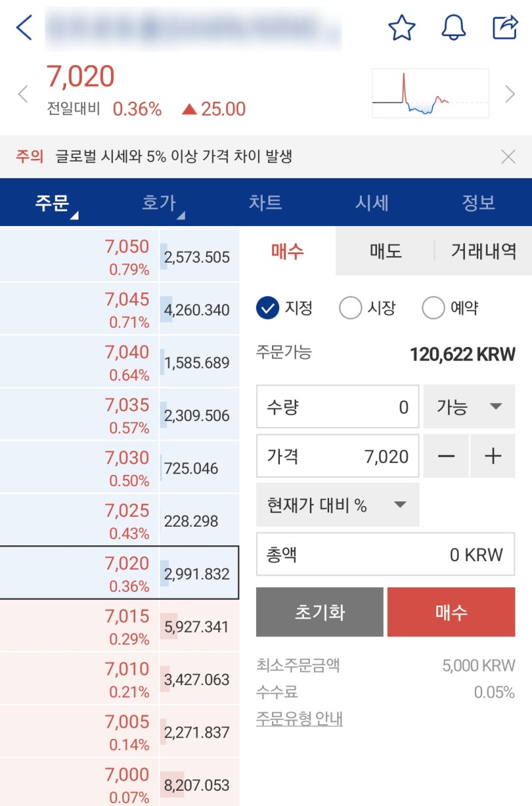Dismiss the price difference warning banner
The image size is (532, 806).
[509, 156]
